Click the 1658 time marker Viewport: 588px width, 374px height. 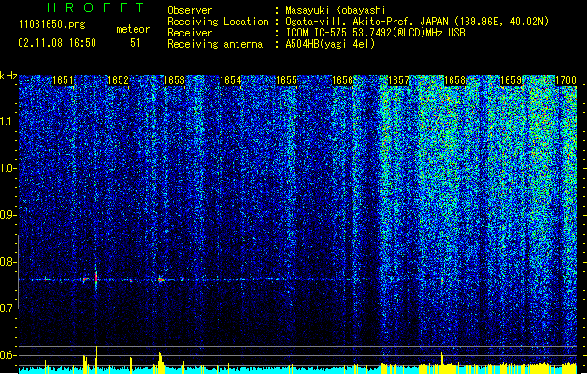point(454,80)
